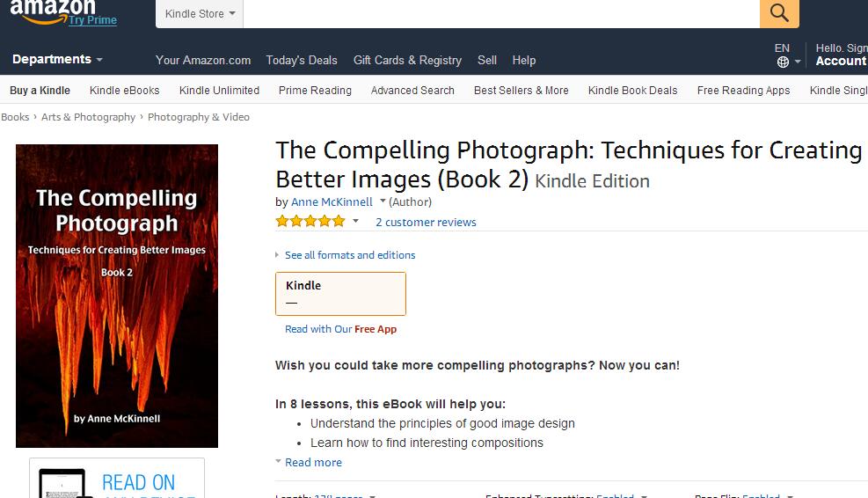Open the Amazon logo home link
Screen dimensions: 868x498
53,12
